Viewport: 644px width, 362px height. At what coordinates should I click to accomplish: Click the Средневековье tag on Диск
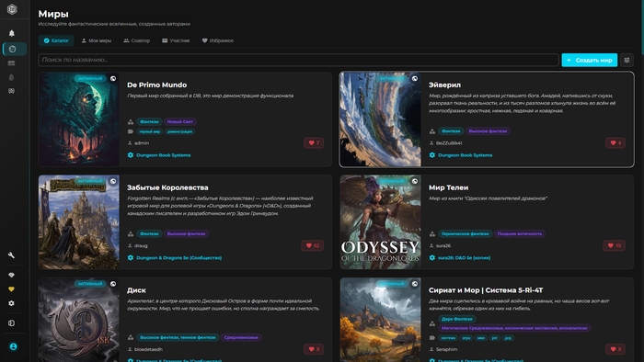(241, 337)
